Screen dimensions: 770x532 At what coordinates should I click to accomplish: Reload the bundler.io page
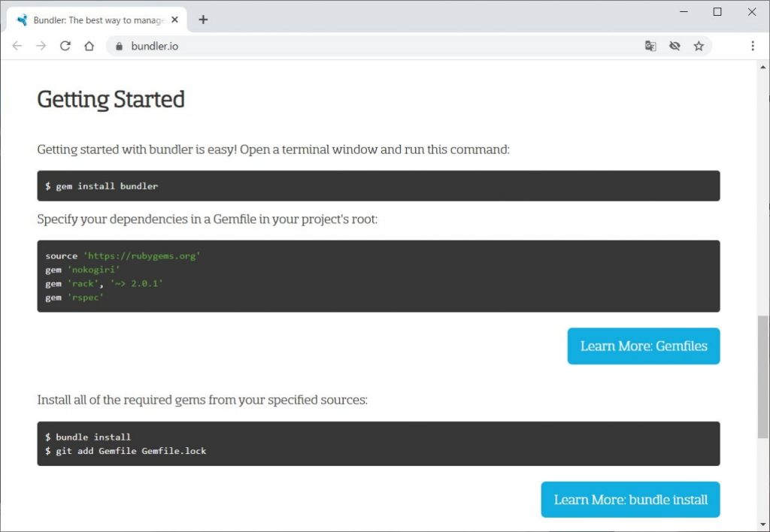(x=65, y=46)
